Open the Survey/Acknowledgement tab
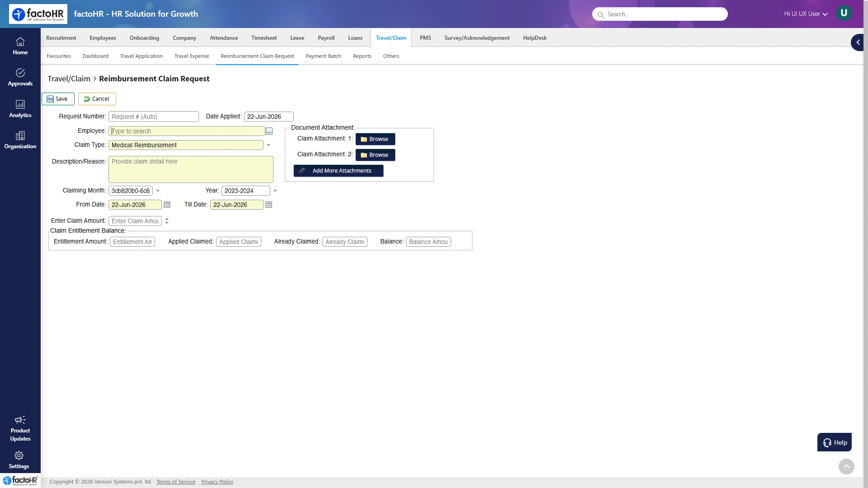 point(477,38)
